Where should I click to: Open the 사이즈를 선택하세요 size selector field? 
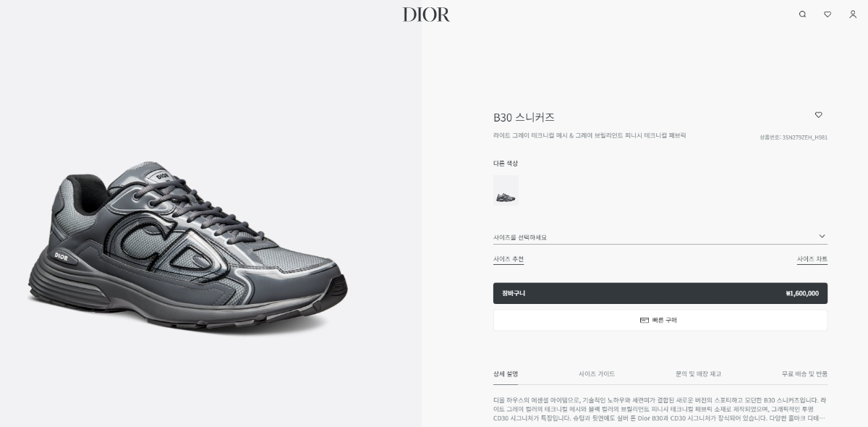tap(660, 237)
